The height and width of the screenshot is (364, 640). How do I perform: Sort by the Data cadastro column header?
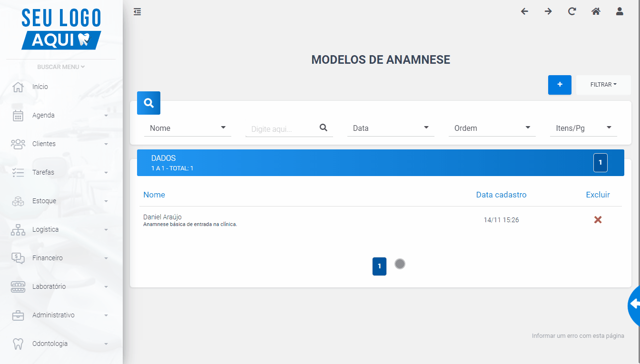pyautogui.click(x=502, y=195)
